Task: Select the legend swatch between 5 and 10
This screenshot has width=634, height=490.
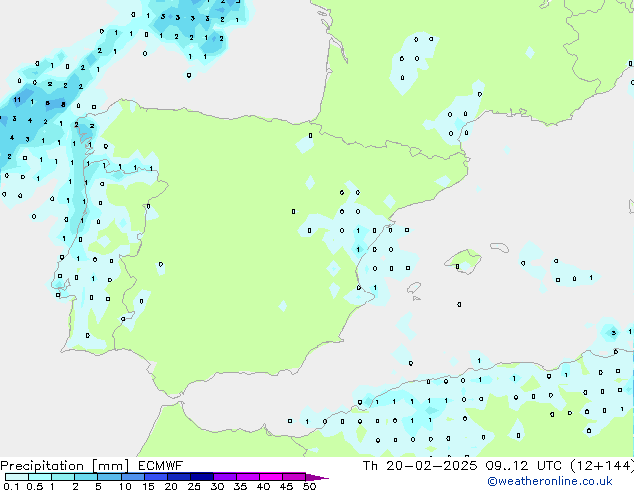Action: (x=109, y=477)
